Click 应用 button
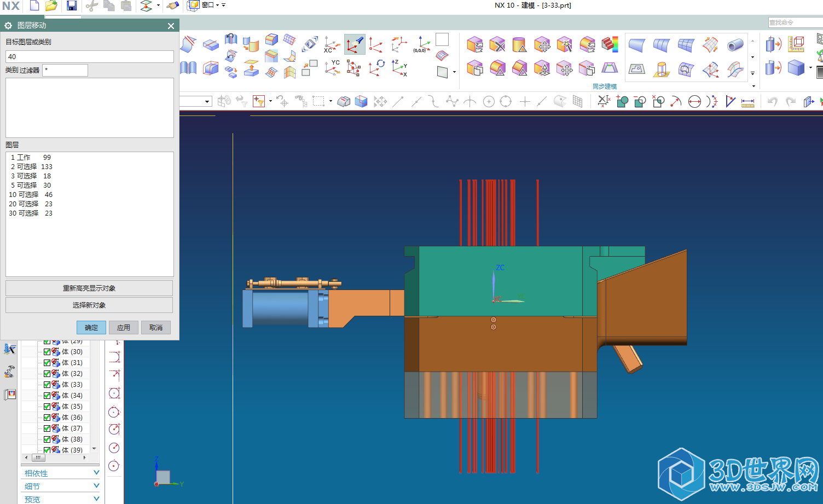 click(x=124, y=327)
